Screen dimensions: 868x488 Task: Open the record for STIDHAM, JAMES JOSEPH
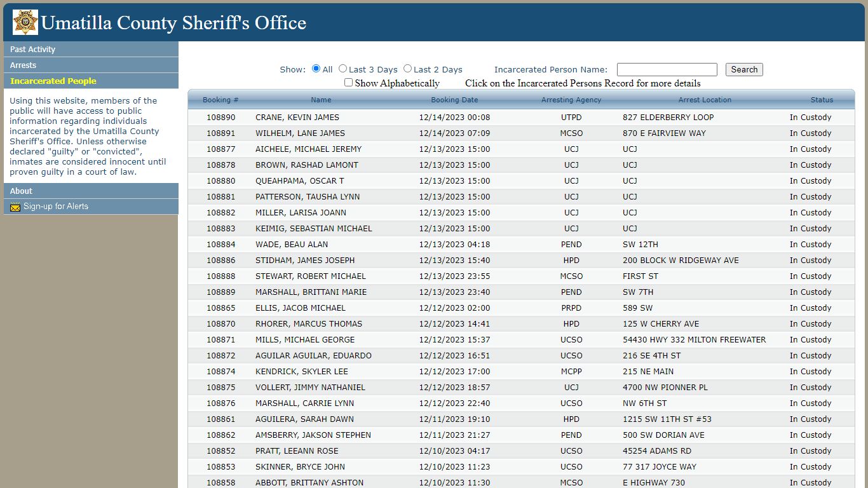521,261
